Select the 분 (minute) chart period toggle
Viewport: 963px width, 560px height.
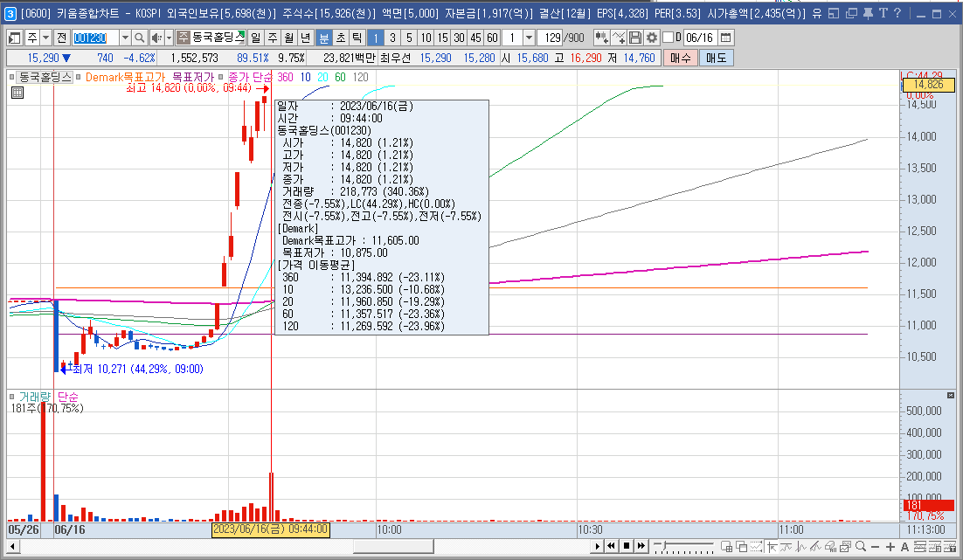pos(323,38)
